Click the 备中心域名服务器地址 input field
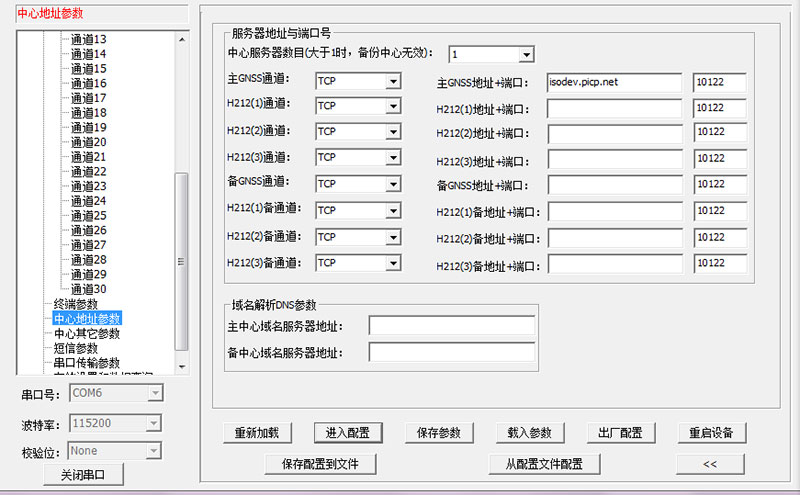 (x=452, y=352)
